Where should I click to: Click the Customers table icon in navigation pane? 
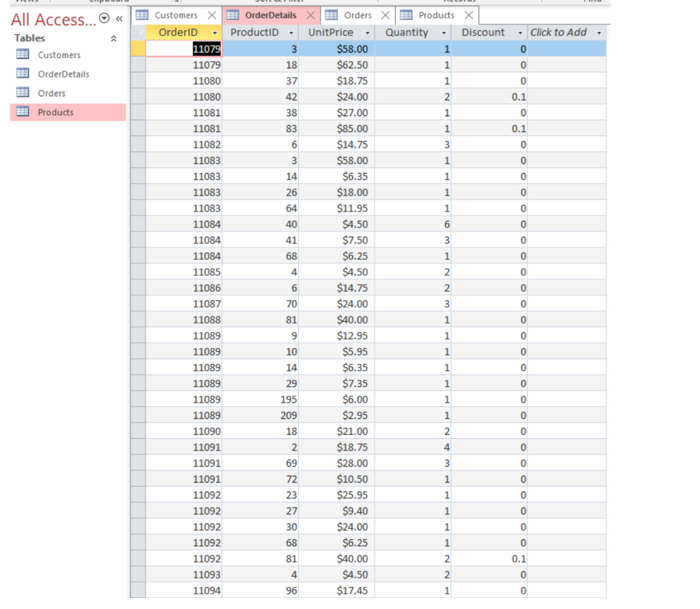point(23,55)
